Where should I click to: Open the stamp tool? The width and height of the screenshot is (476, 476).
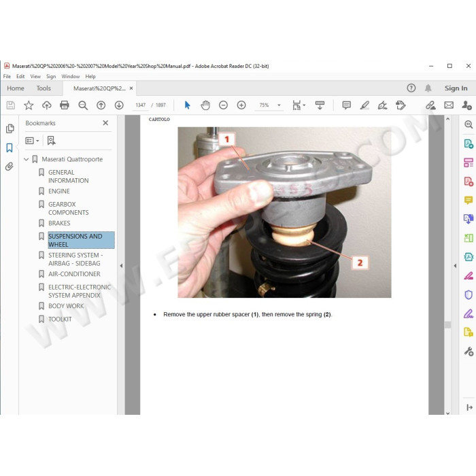[x=401, y=105]
